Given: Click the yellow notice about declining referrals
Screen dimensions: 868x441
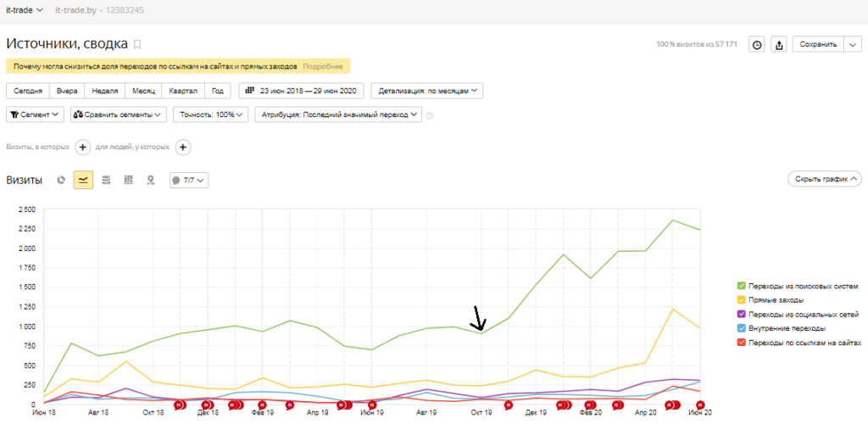Looking at the screenshot, I should point(178,66).
